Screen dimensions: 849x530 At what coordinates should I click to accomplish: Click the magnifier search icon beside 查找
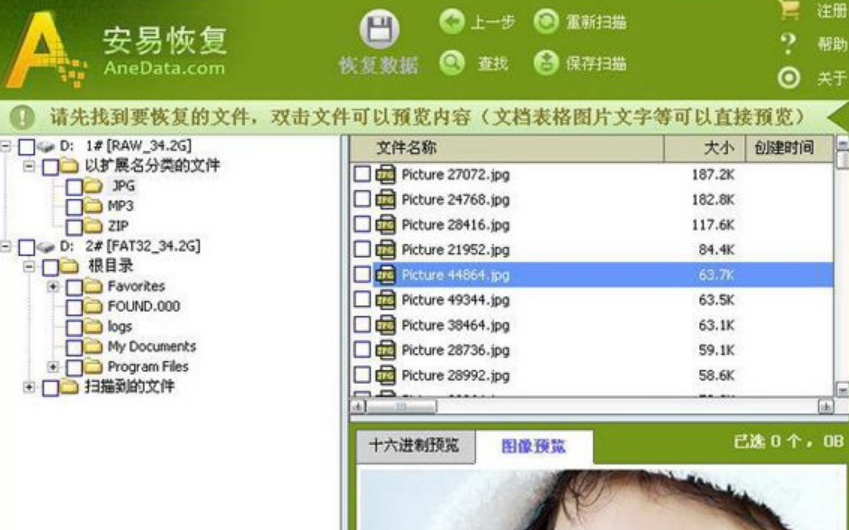[452, 63]
